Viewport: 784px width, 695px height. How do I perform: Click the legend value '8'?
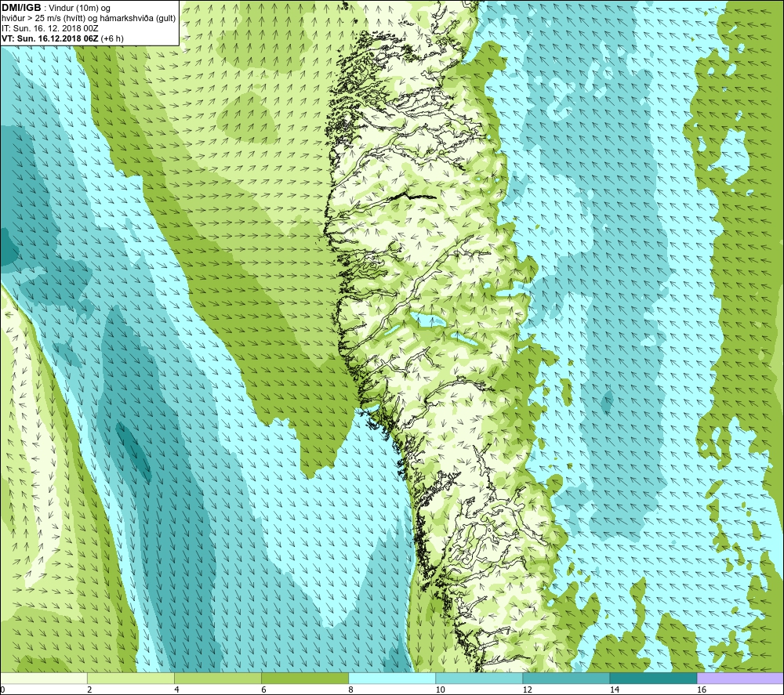coord(350,690)
